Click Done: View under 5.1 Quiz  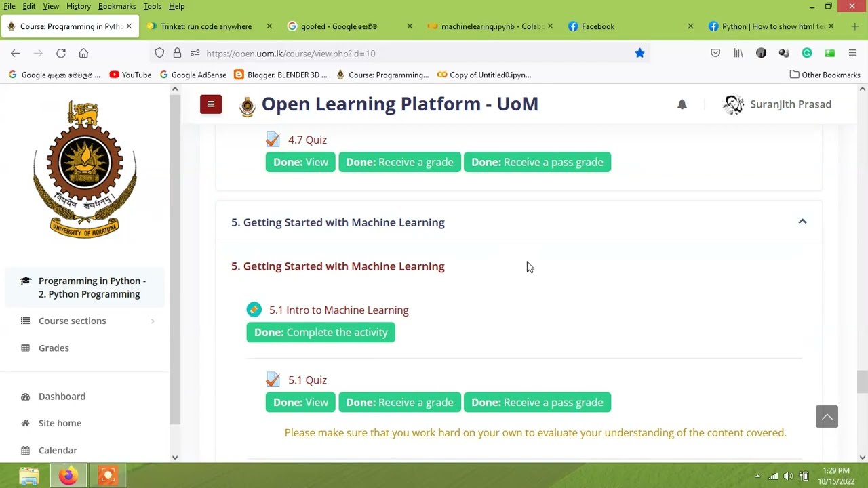pos(300,402)
